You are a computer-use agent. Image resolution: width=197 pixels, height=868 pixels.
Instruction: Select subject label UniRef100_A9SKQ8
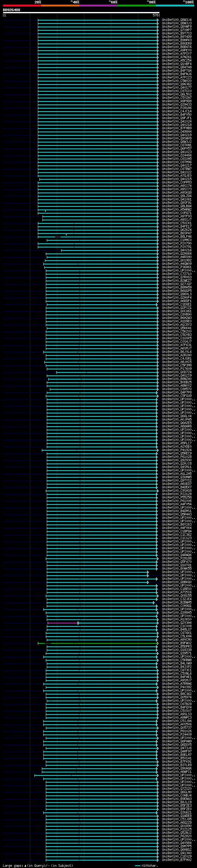pyautogui.click(x=177, y=193)
